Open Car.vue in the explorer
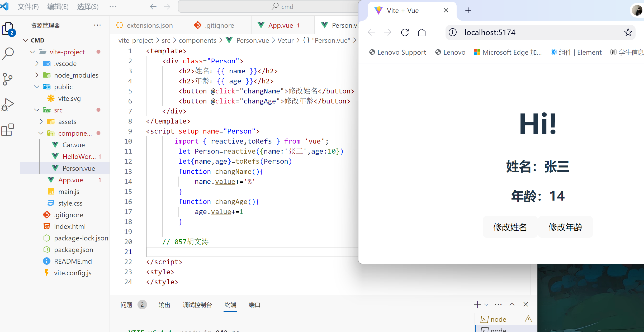The height and width of the screenshot is (332, 644). (x=74, y=145)
